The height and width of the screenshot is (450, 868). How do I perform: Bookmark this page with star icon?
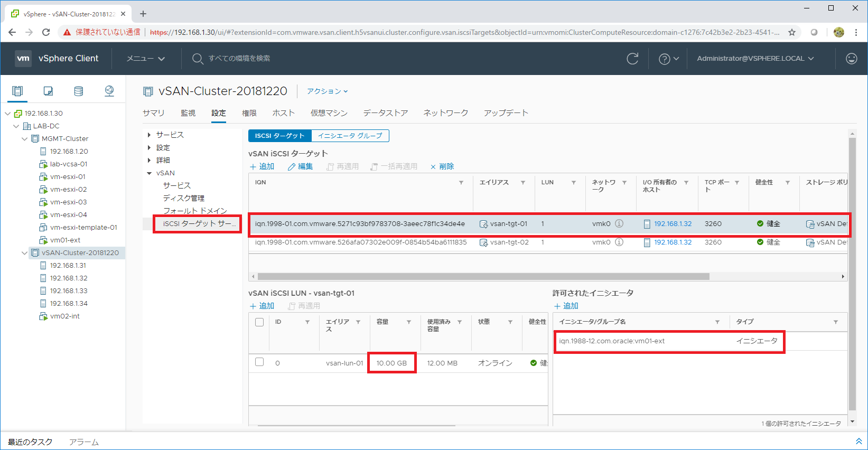[792, 32]
